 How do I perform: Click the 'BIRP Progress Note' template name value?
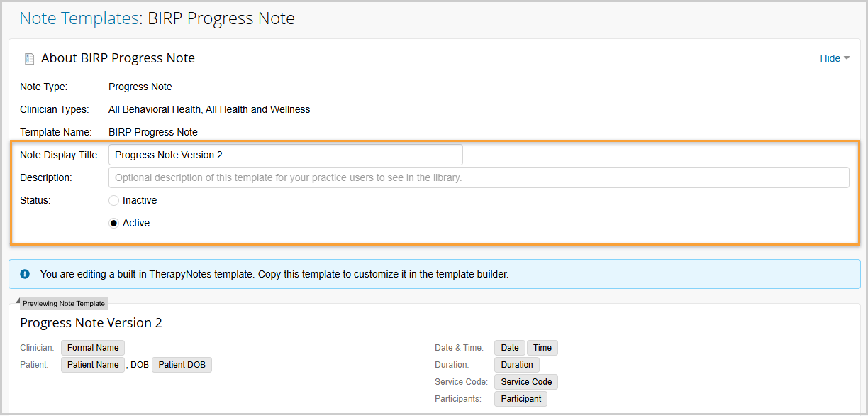click(x=153, y=132)
